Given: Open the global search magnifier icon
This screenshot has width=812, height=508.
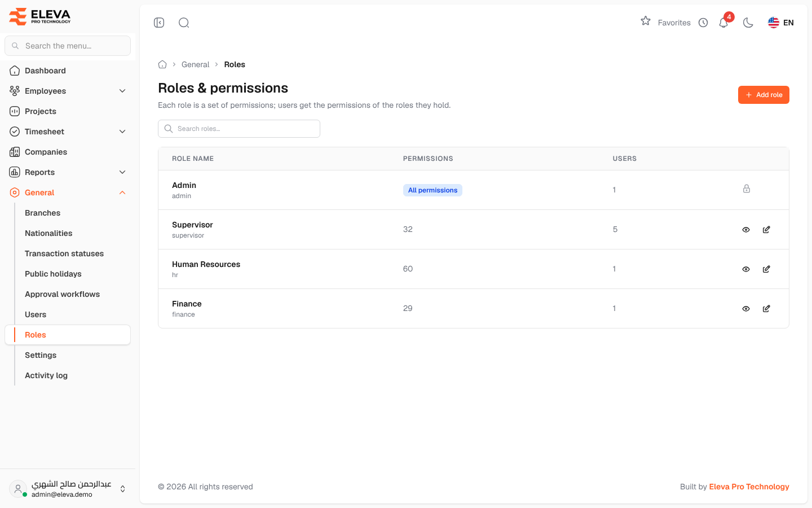Looking at the screenshot, I should (184, 23).
